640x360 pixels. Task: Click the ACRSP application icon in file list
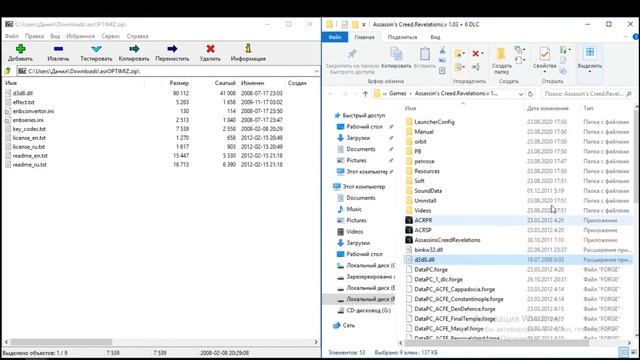[x=409, y=230]
